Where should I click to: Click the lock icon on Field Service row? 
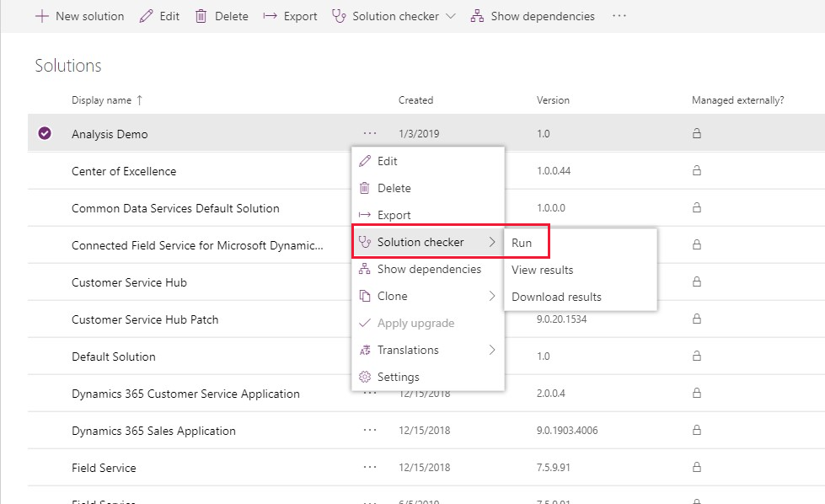696,467
